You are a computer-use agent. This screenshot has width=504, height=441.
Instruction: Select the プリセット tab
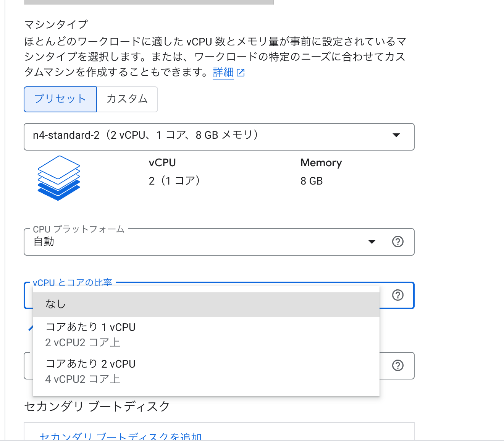[x=60, y=99]
